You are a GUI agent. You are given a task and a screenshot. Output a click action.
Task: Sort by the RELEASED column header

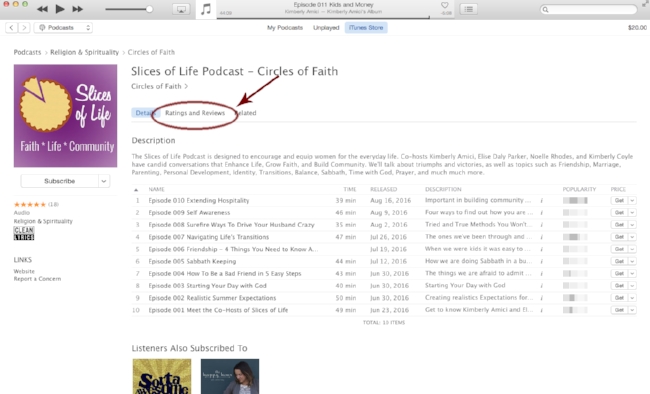click(383, 189)
